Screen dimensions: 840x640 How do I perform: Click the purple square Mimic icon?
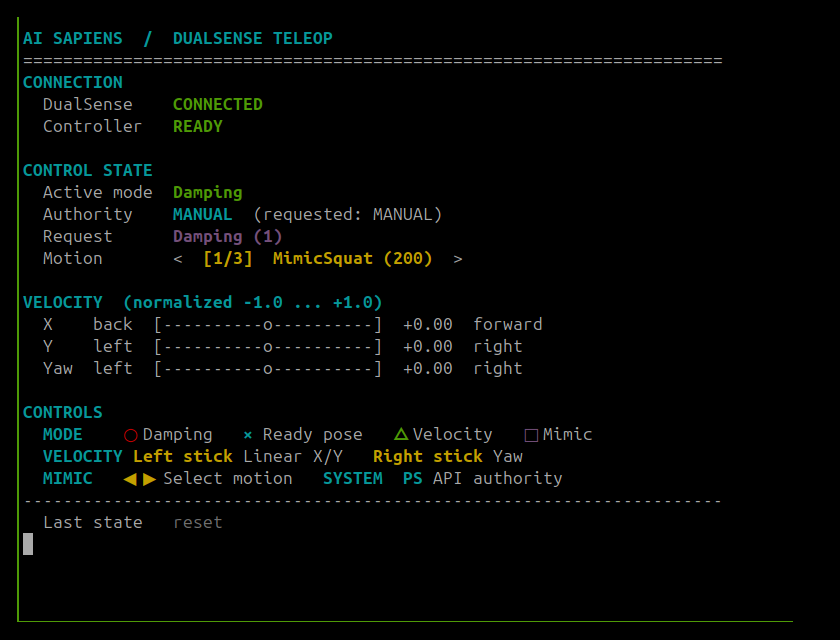coord(531,435)
